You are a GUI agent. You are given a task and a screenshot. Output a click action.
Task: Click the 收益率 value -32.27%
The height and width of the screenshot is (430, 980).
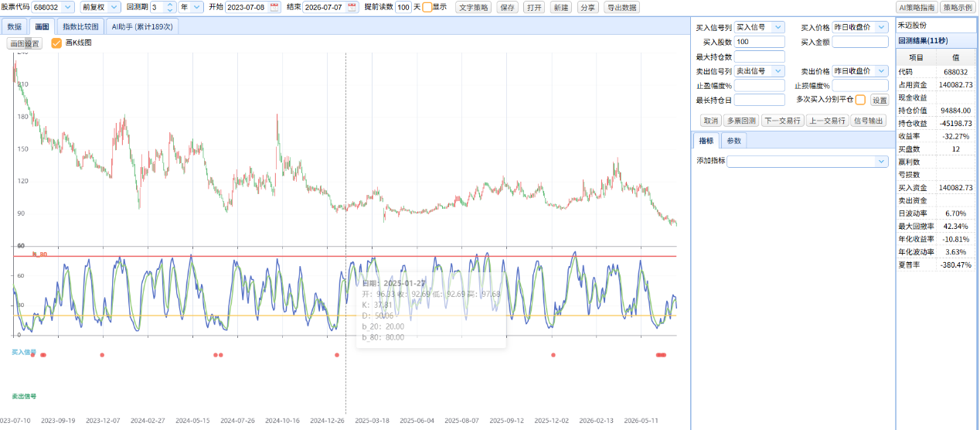coord(956,136)
